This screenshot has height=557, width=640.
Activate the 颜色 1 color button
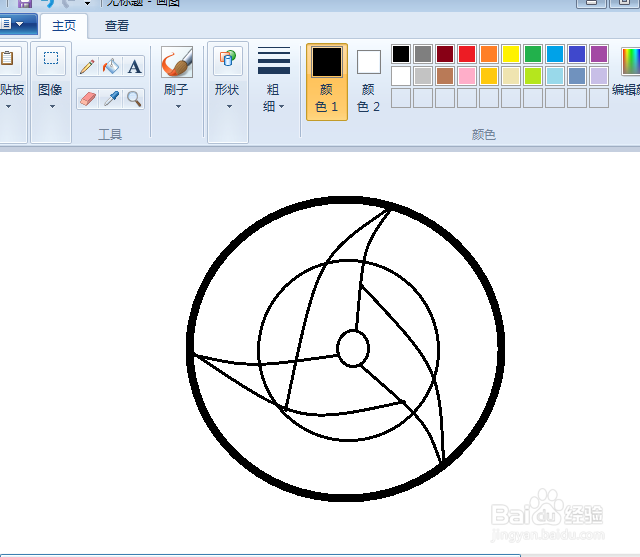click(327, 82)
